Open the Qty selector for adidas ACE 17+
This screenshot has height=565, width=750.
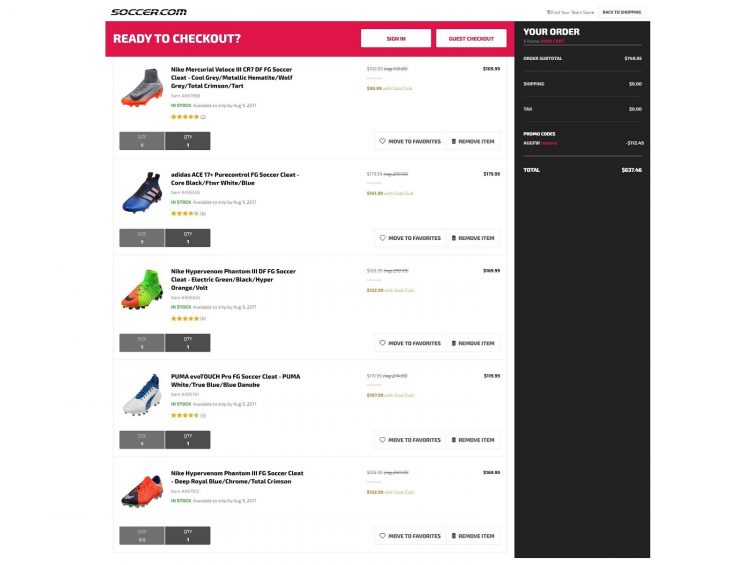(x=187, y=238)
